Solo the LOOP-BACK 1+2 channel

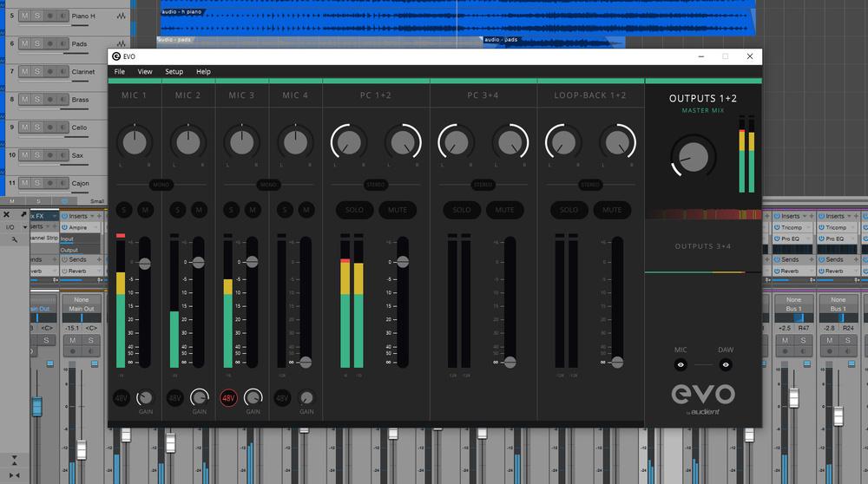click(x=569, y=210)
